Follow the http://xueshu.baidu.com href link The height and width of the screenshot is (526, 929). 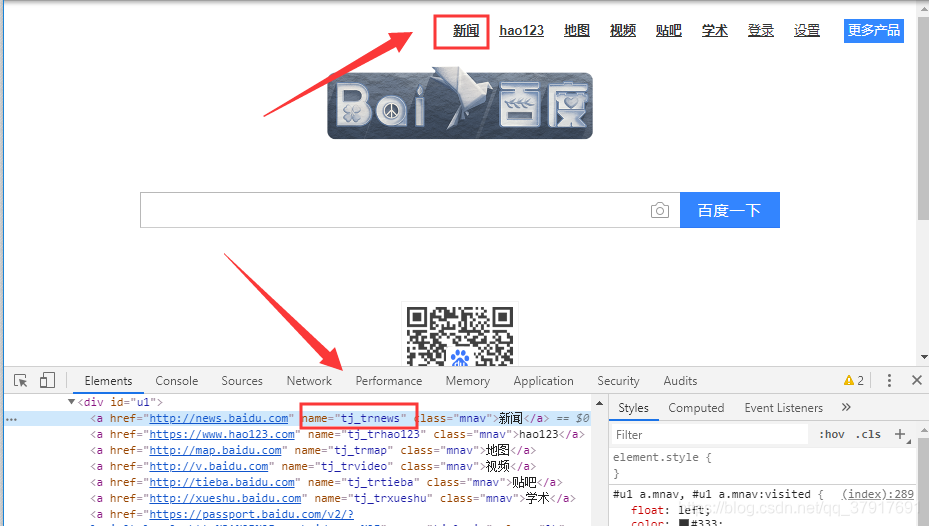pos(225,498)
